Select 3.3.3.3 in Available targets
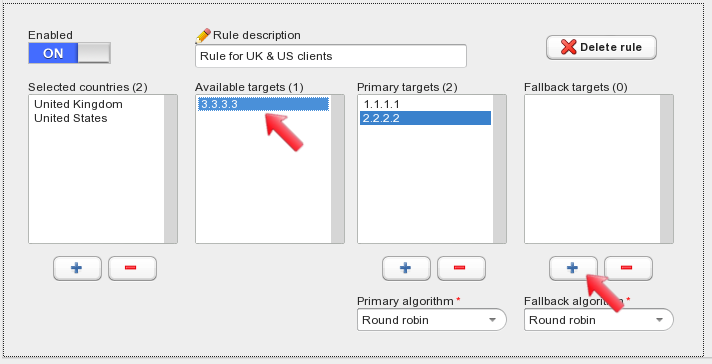 tap(263, 104)
